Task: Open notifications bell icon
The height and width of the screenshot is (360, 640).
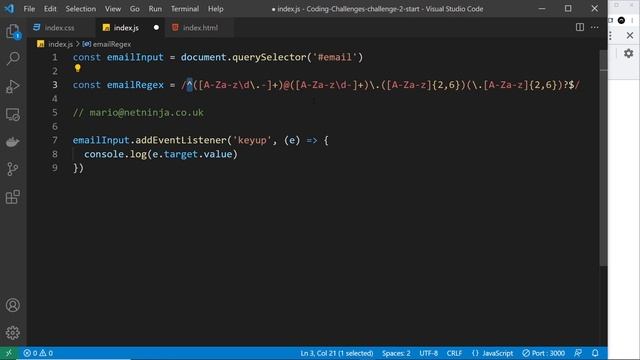Action: 595,353
